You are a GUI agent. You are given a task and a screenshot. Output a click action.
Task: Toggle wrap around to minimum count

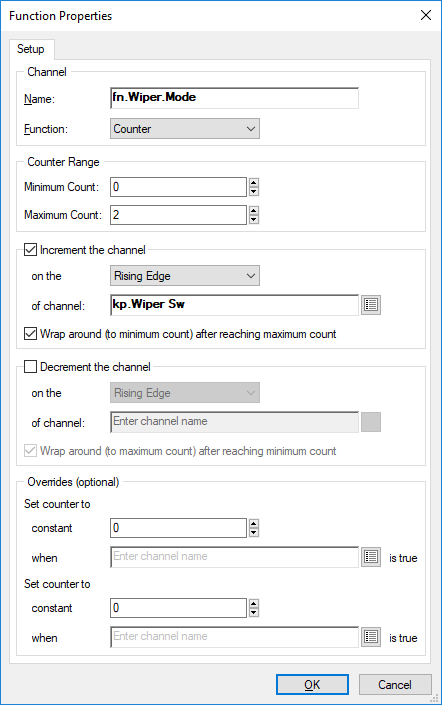point(30,334)
